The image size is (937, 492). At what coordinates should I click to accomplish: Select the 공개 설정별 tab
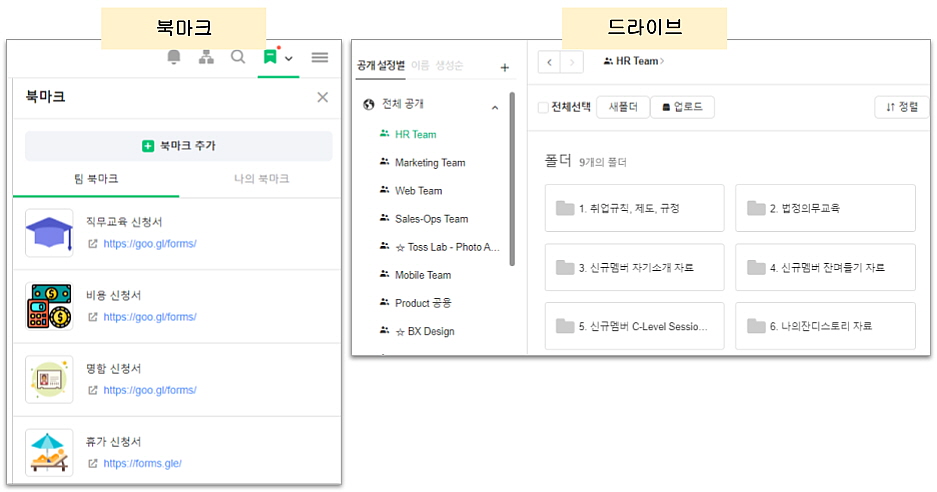[381, 66]
